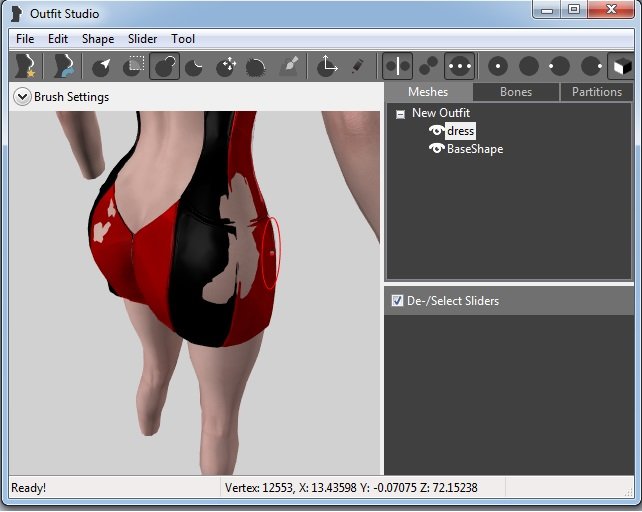Click the pencil edit tool icon
This screenshot has height=512, width=642.
(x=357, y=66)
